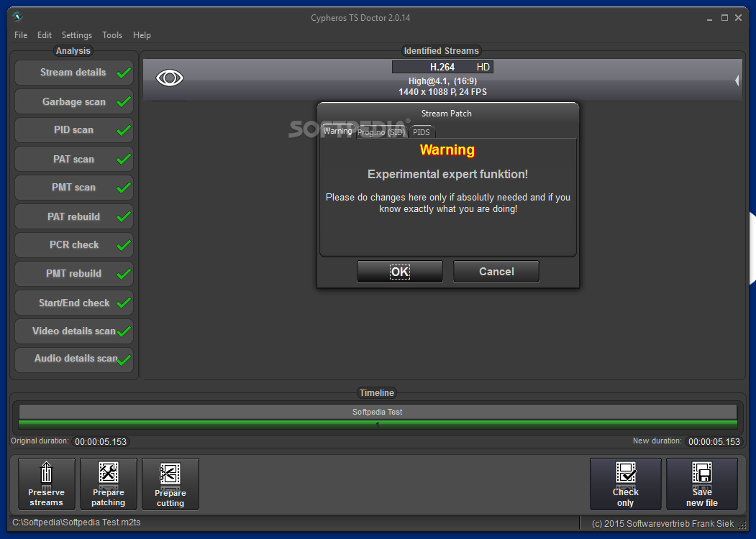Click the H.264 HD stream label

click(442, 67)
